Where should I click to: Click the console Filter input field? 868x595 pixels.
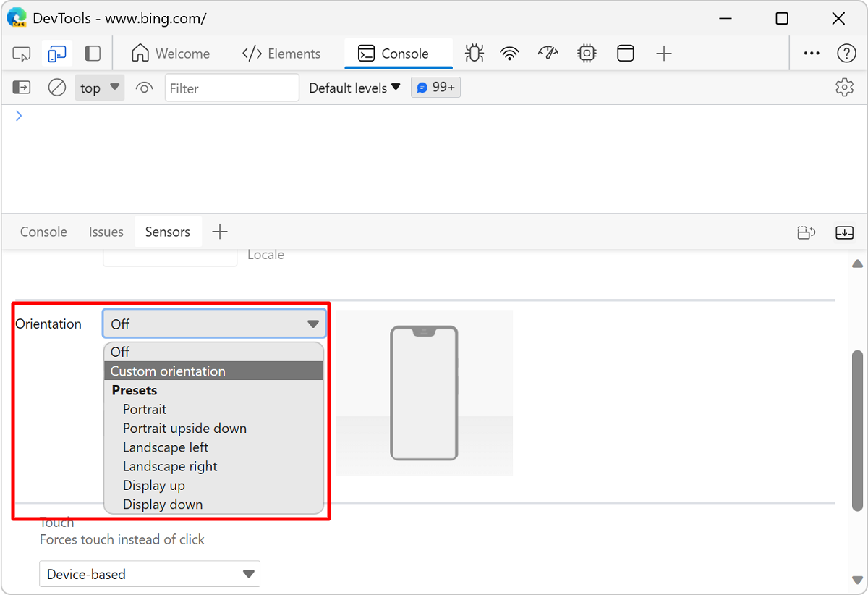231,88
